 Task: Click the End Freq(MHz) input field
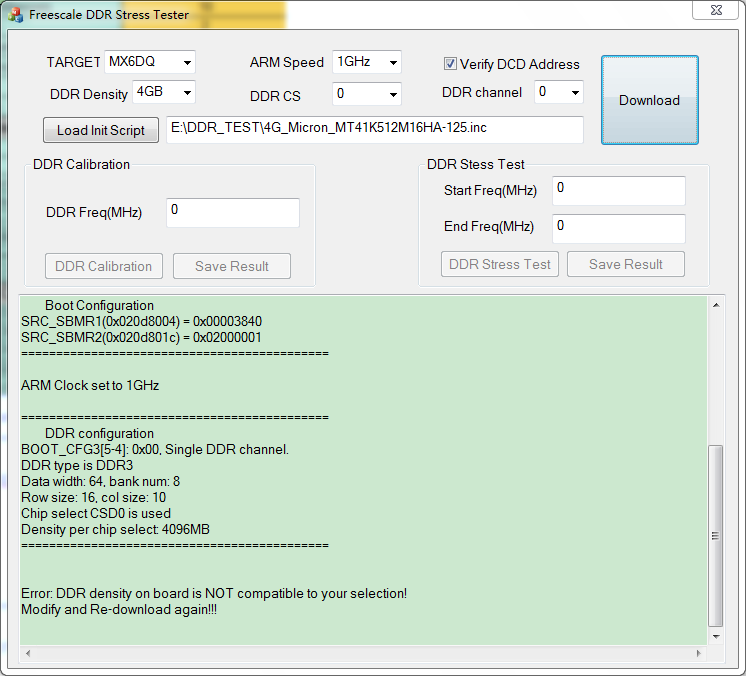click(618, 228)
